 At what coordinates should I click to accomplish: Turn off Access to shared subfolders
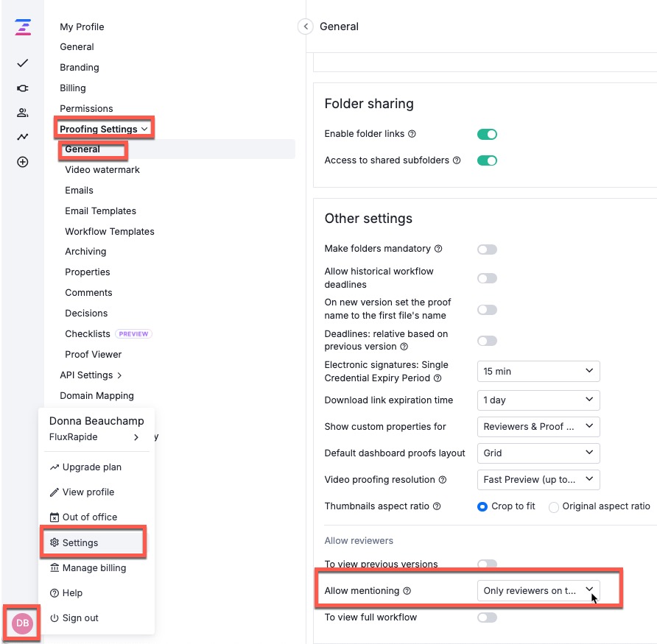pyautogui.click(x=486, y=160)
